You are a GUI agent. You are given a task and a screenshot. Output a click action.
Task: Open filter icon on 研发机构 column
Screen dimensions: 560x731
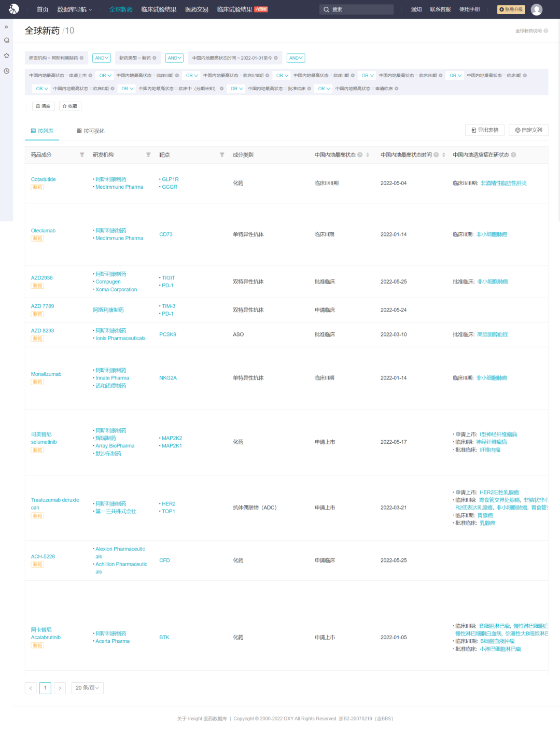148,155
